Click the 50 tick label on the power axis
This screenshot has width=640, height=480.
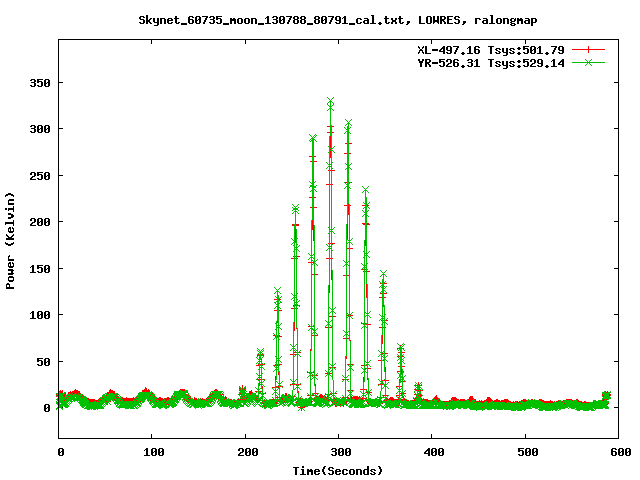point(44,361)
